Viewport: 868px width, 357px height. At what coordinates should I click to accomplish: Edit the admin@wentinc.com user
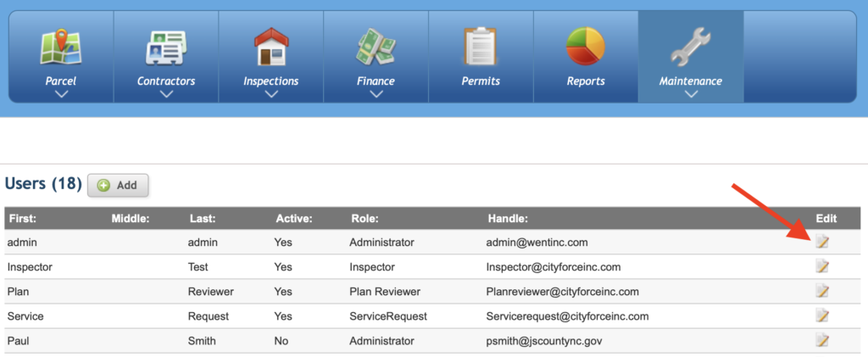tap(822, 242)
